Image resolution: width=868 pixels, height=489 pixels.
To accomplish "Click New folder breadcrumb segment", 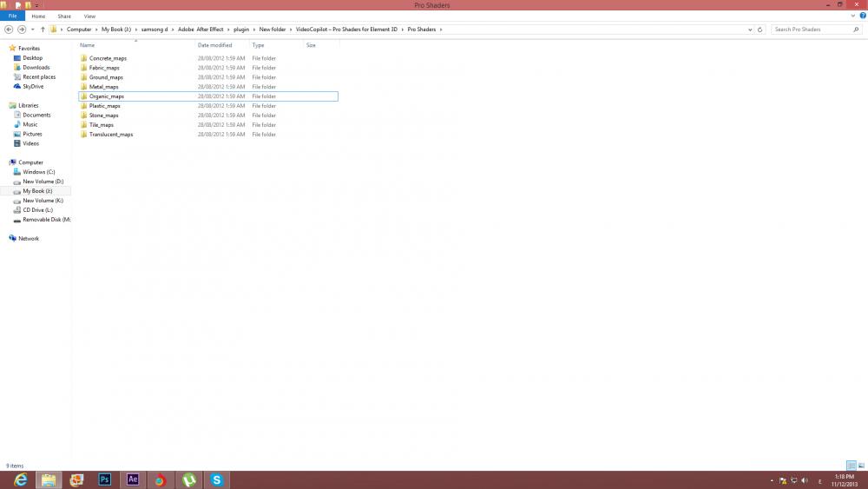I will (273, 30).
